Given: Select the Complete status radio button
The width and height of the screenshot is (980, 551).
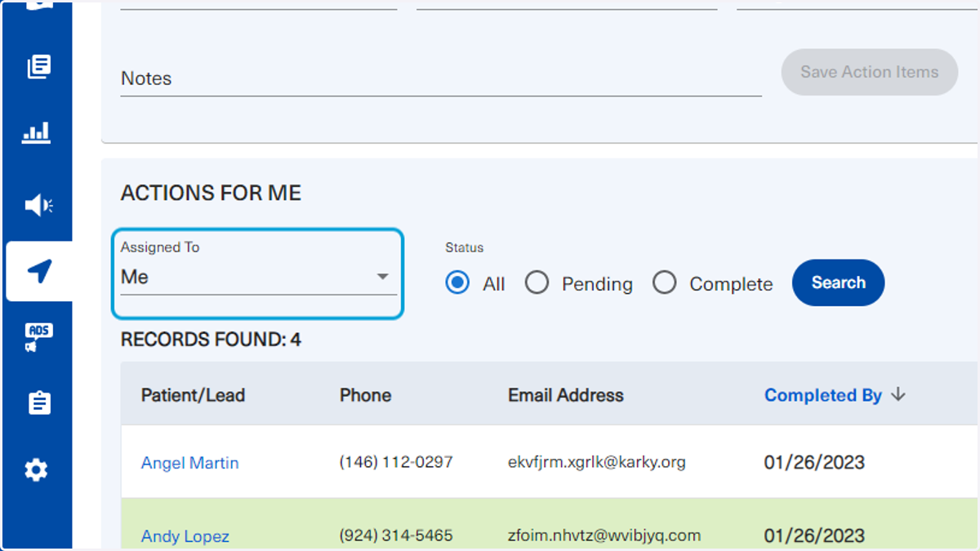Looking at the screenshot, I should pyautogui.click(x=664, y=283).
